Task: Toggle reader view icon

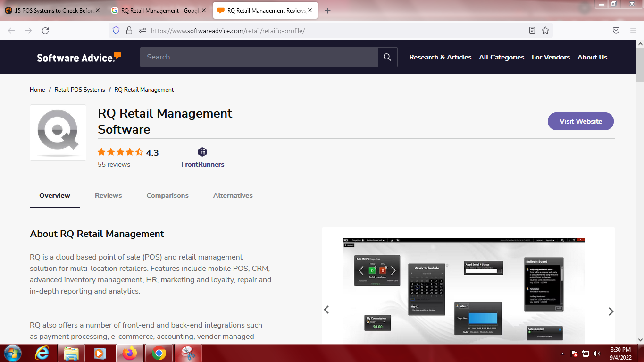Action: [x=532, y=30]
